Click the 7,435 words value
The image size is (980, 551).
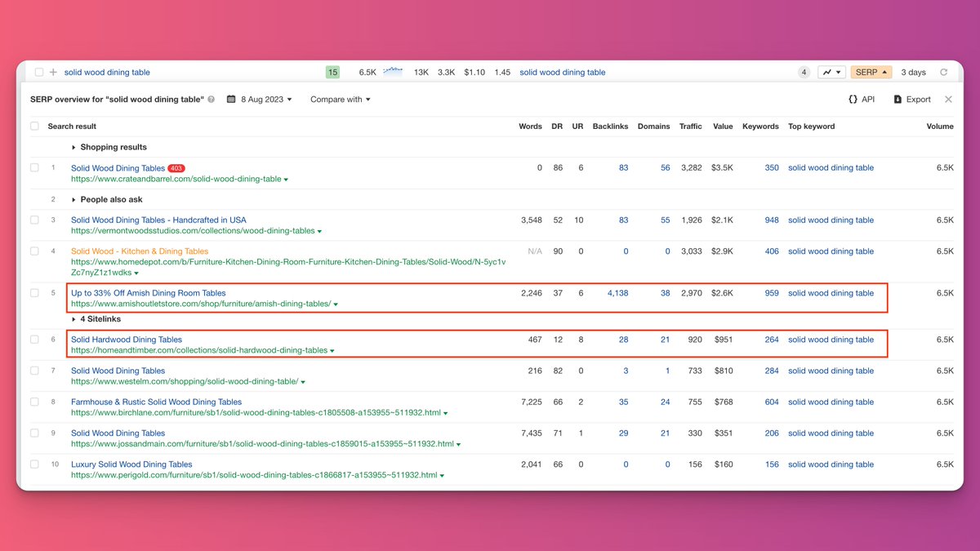click(530, 433)
